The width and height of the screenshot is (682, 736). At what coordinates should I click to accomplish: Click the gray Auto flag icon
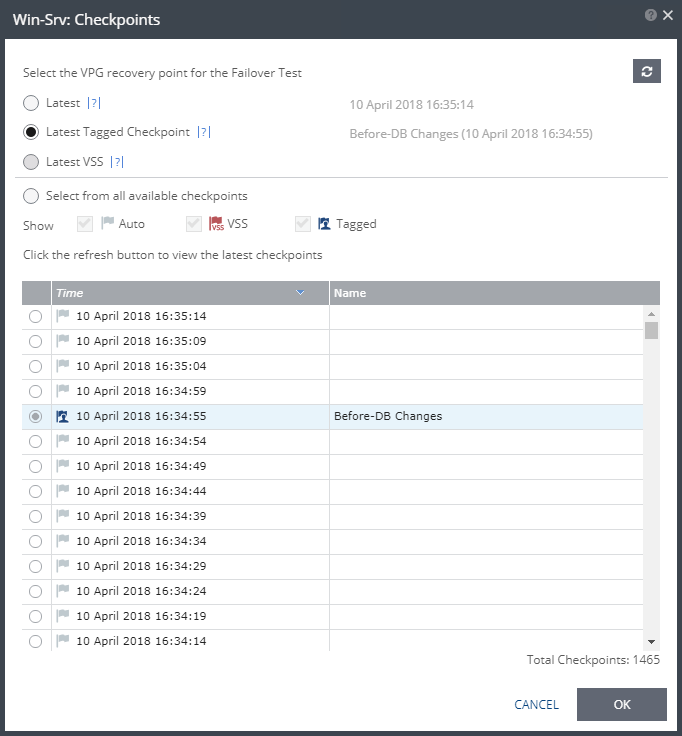(108, 224)
